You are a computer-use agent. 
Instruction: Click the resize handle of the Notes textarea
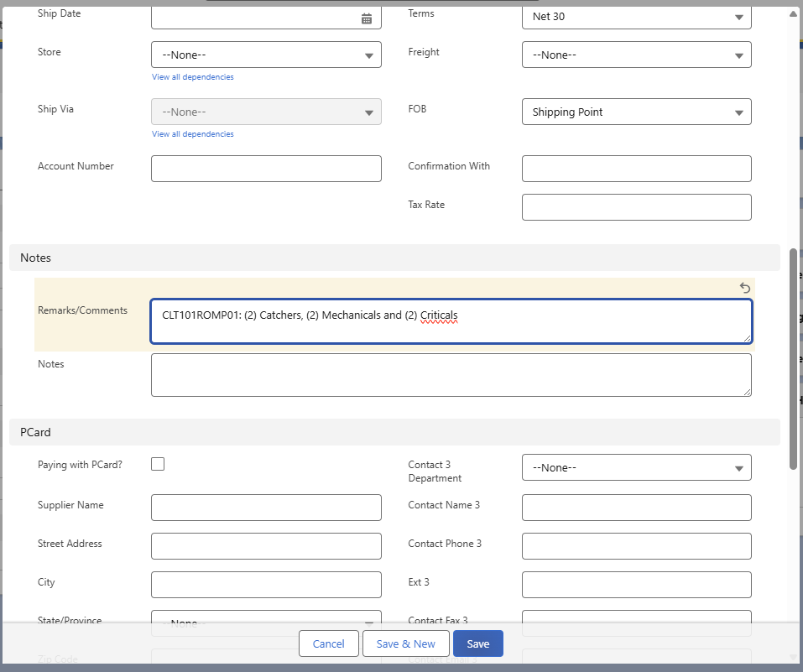747,392
